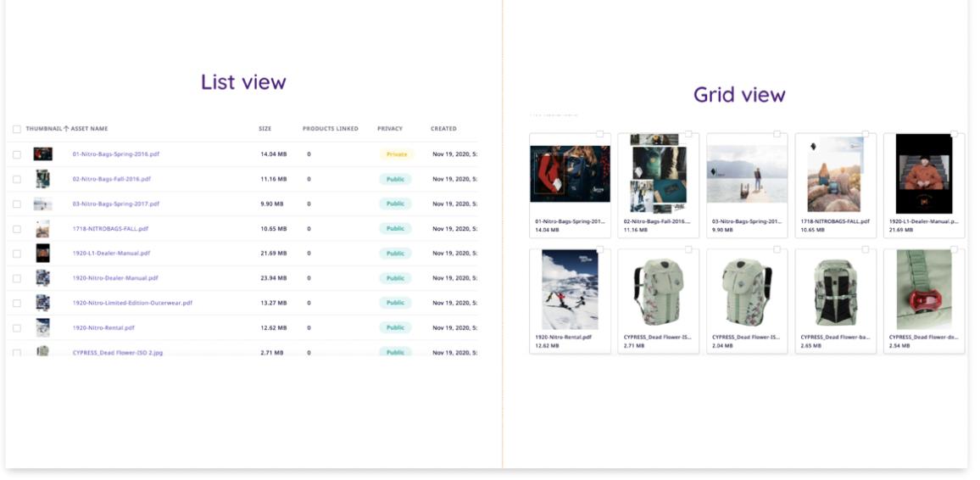980x480 pixels.
Task: Tick the select-all checkbox in list header
Action: coord(17,130)
